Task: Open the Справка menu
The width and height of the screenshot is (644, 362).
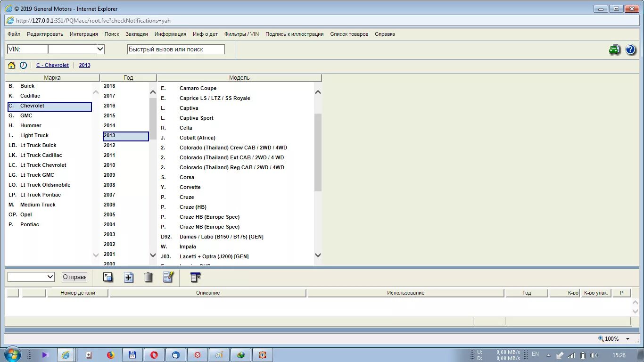Action: click(385, 34)
